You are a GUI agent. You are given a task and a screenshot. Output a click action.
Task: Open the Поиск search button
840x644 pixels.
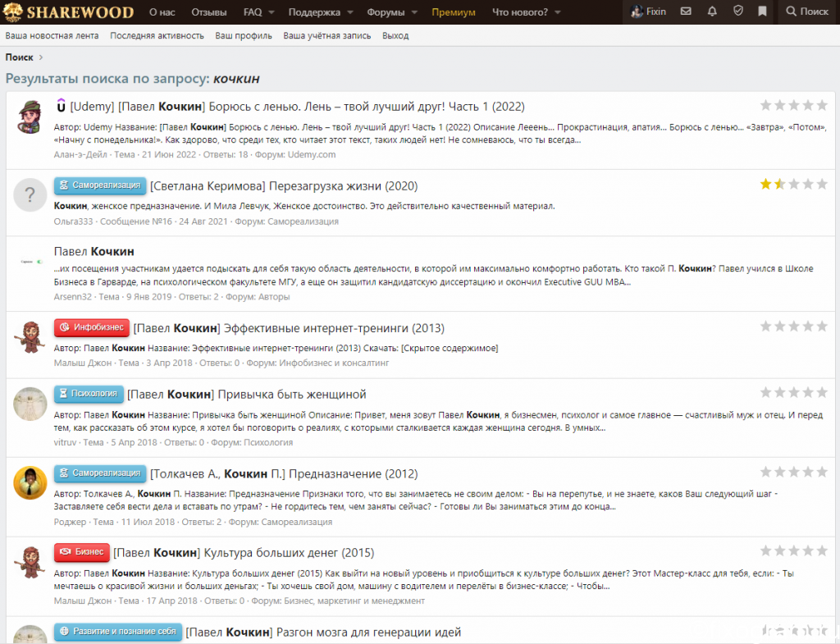[807, 11]
